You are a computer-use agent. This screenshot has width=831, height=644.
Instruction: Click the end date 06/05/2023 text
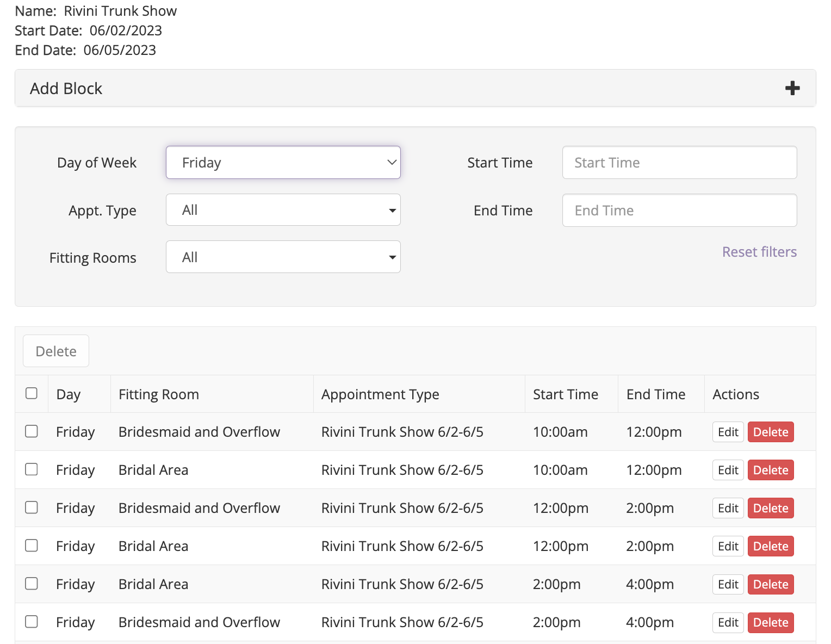[120, 50]
